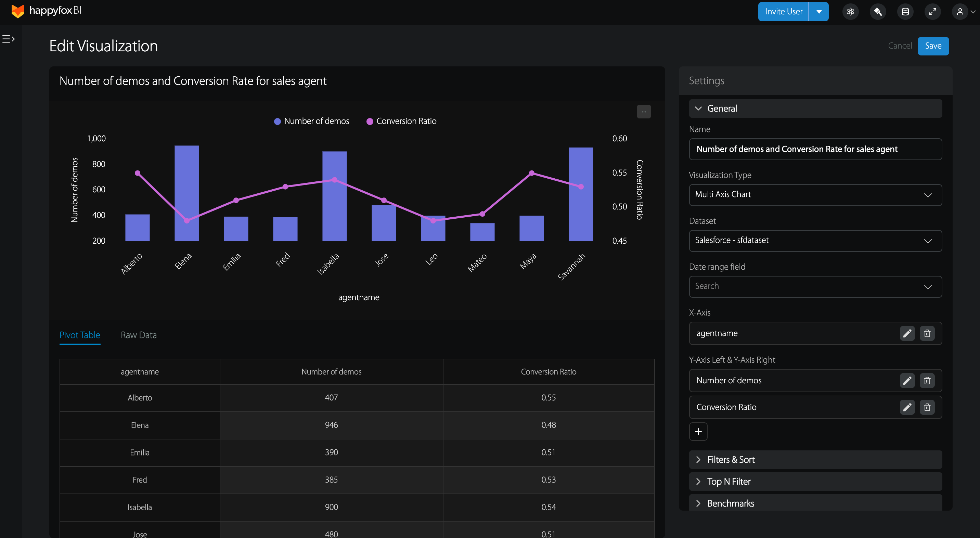The height and width of the screenshot is (538, 980).
Task: Click the 946 demos cell
Action: (331, 425)
